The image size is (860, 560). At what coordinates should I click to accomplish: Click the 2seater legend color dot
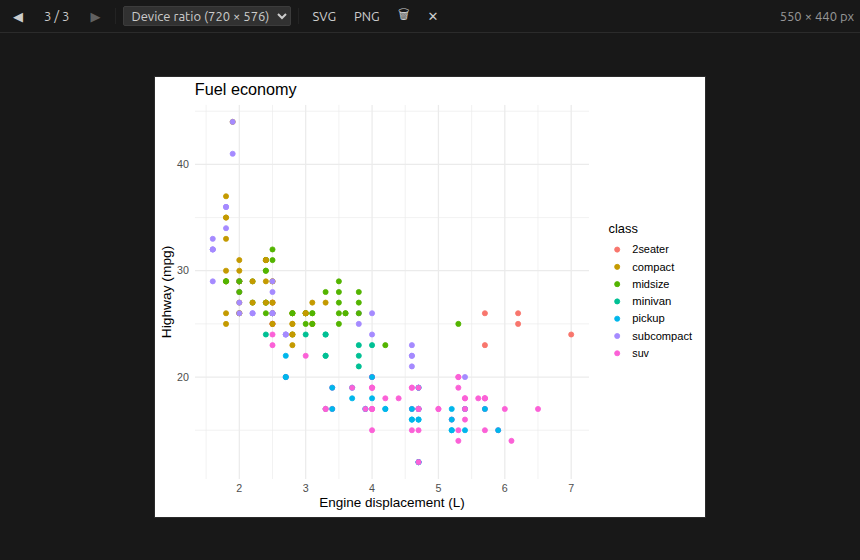(x=617, y=250)
